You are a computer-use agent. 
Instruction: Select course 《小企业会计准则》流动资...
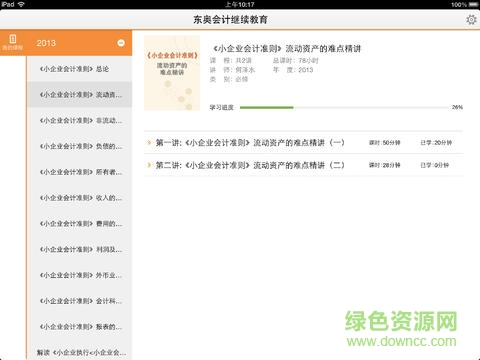(80, 95)
